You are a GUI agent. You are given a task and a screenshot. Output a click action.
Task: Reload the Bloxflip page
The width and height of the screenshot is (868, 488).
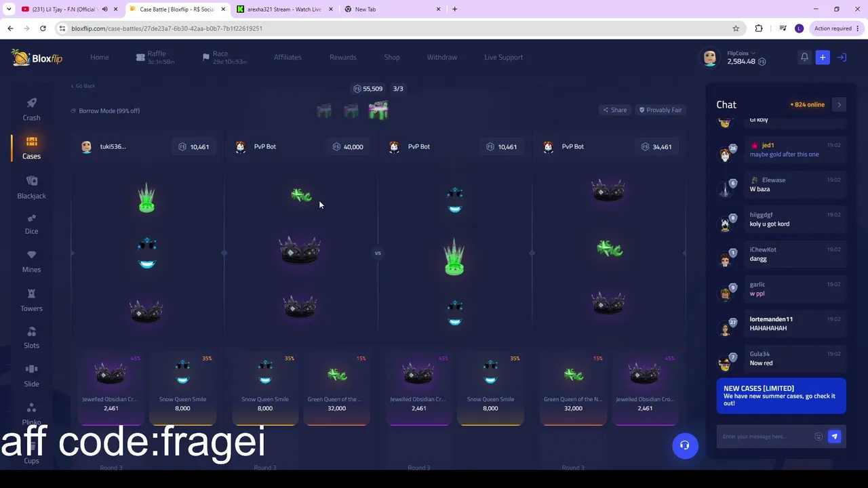[x=43, y=28]
